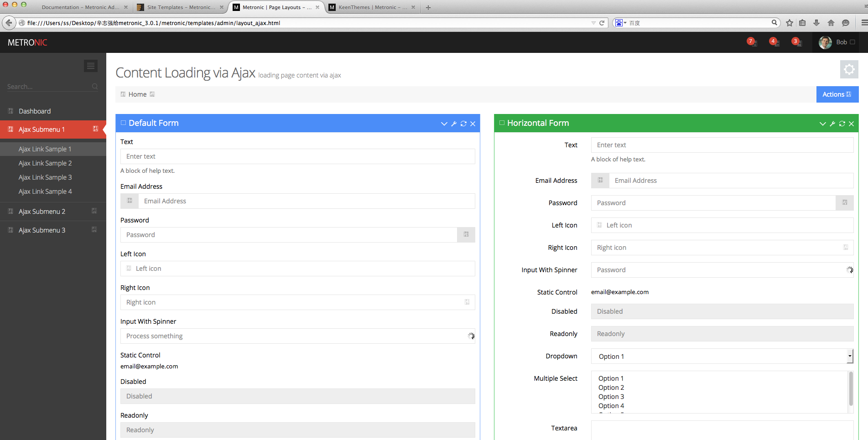The image size is (868, 440).
Task: Reload the Default Form portlet
Action: [x=463, y=124]
